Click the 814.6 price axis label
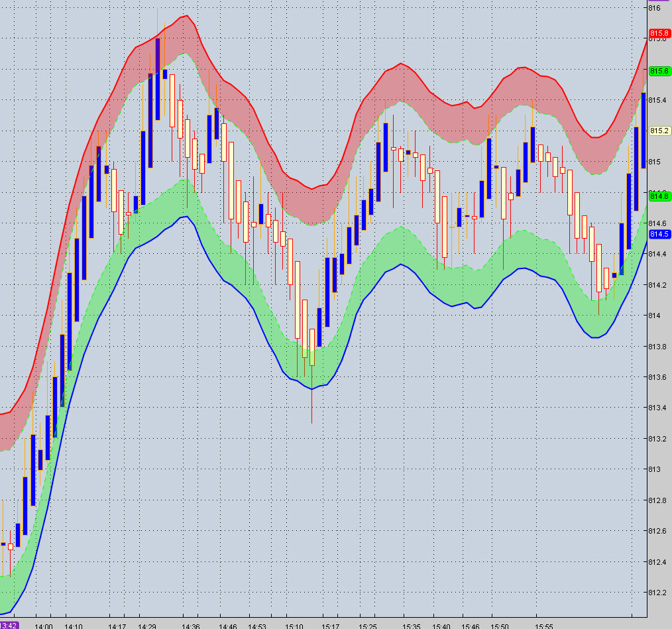 pyautogui.click(x=657, y=223)
